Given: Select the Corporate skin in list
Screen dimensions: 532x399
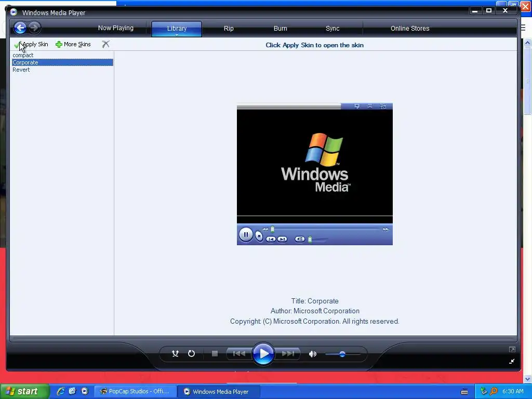Looking at the screenshot, I should [x=62, y=62].
